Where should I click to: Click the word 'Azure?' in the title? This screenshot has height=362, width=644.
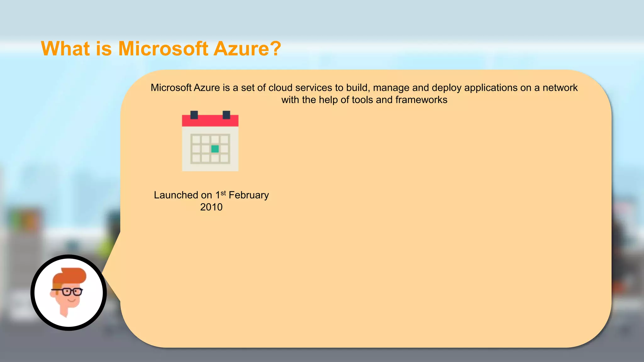click(x=247, y=49)
